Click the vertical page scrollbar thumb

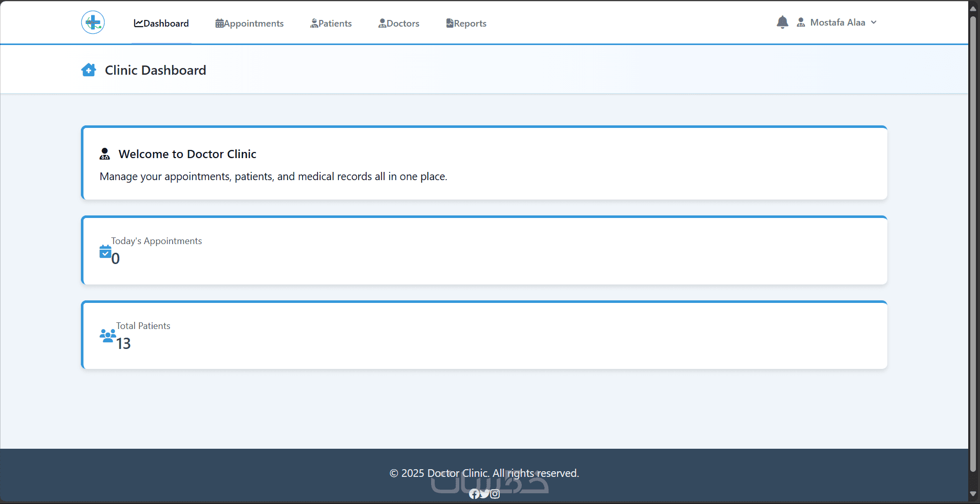coord(973,245)
